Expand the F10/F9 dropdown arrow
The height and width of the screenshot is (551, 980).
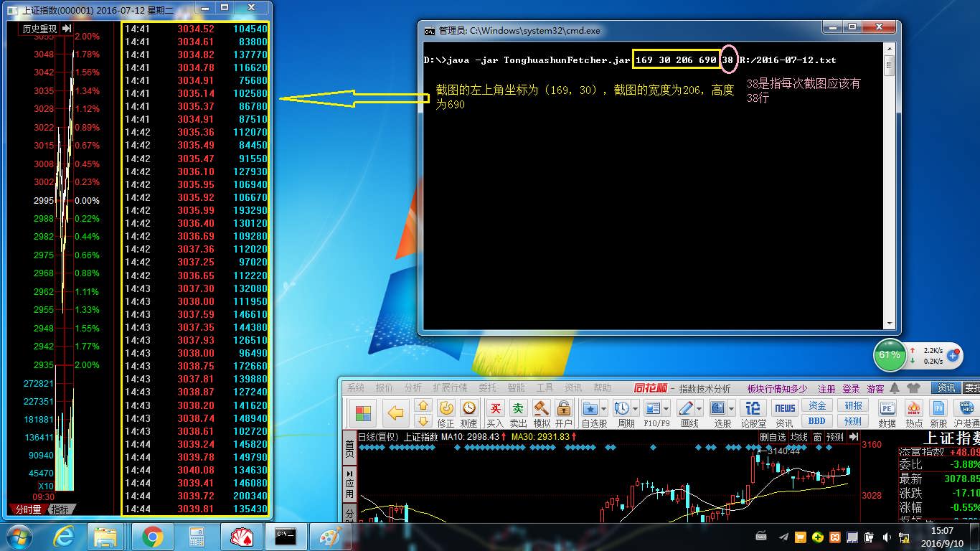(x=666, y=408)
